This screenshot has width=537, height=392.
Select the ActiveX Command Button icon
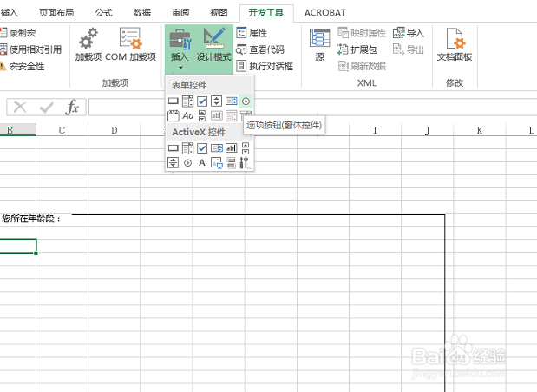[x=174, y=148]
